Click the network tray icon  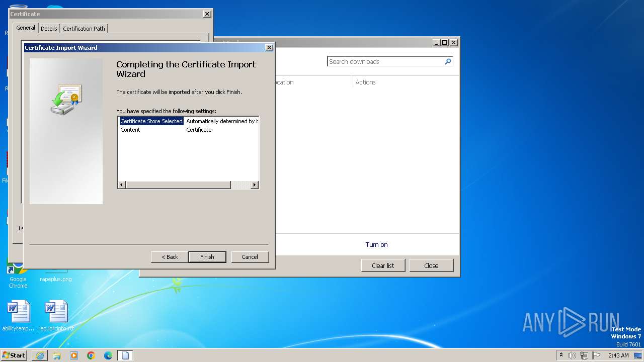[584, 355]
